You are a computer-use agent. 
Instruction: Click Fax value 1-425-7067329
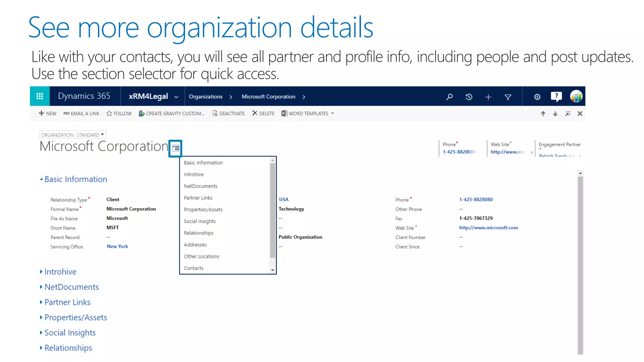point(476,218)
